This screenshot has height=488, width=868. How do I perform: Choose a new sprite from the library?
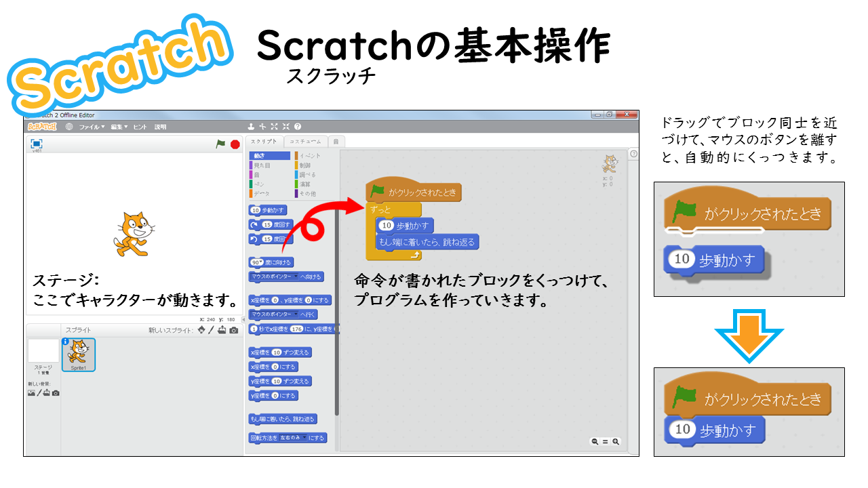coord(201,330)
